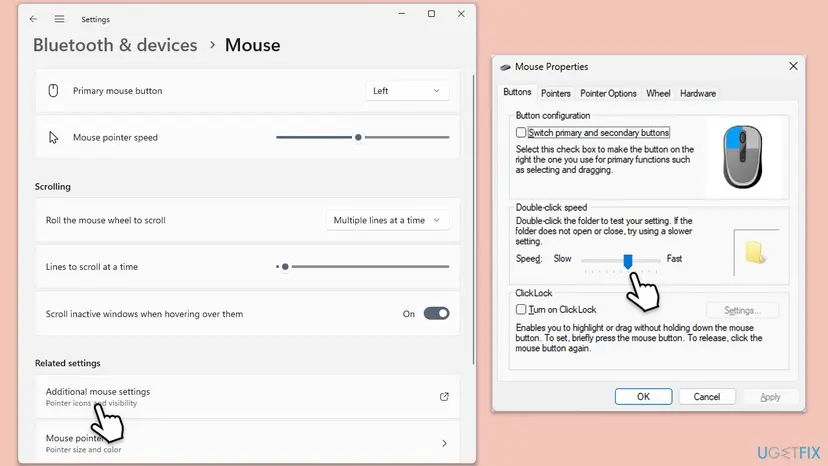Open the Primary mouse button Left dropdown
Image resolution: width=828 pixels, height=466 pixels.
coord(407,91)
